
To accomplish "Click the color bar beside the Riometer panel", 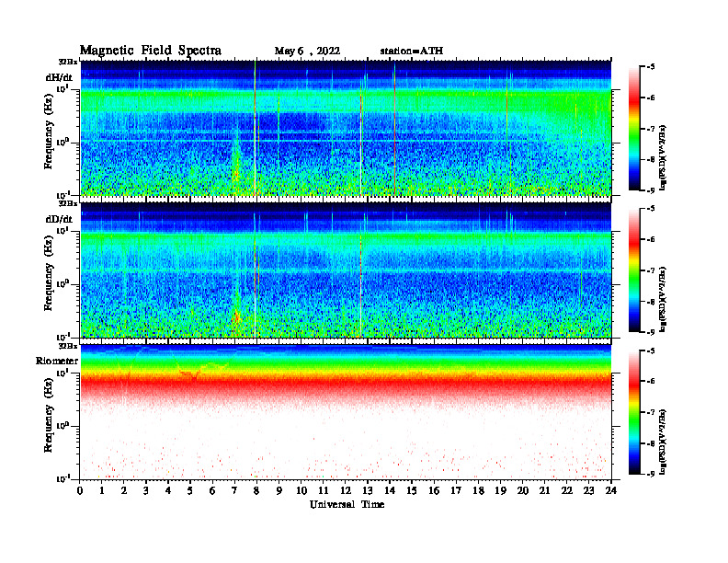I will 634,412.
